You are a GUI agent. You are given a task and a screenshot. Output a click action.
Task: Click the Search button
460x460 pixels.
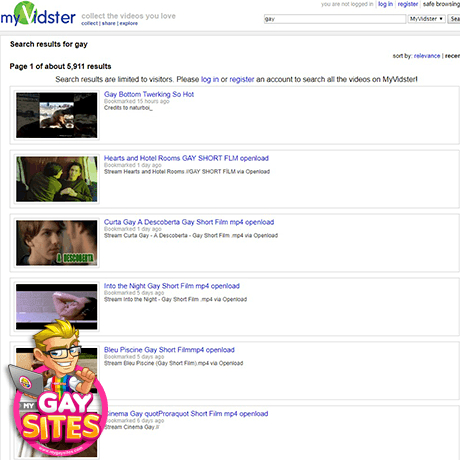click(x=454, y=19)
